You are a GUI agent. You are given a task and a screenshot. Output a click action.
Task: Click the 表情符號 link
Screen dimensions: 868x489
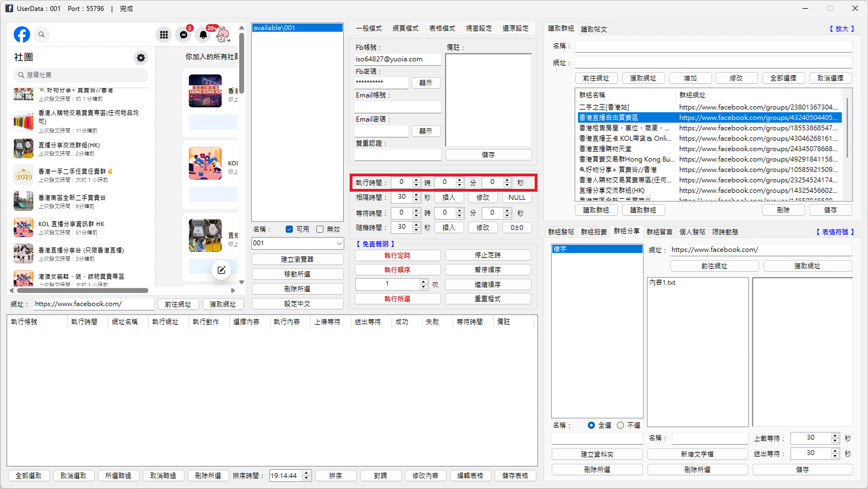835,232
